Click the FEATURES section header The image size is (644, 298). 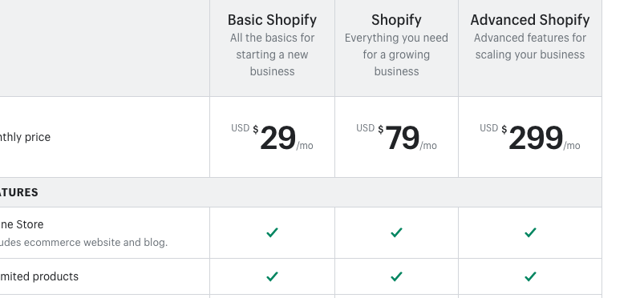pos(19,192)
